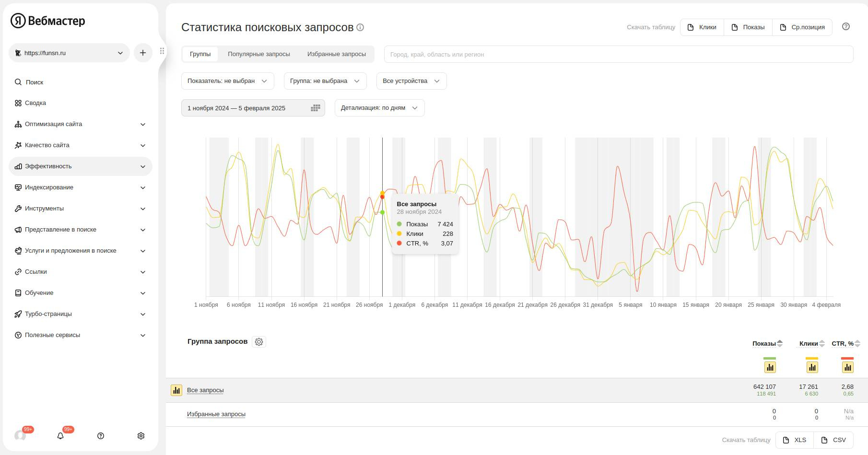Click the query group settings gear
This screenshot has height=455, width=868.
(259, 342)
